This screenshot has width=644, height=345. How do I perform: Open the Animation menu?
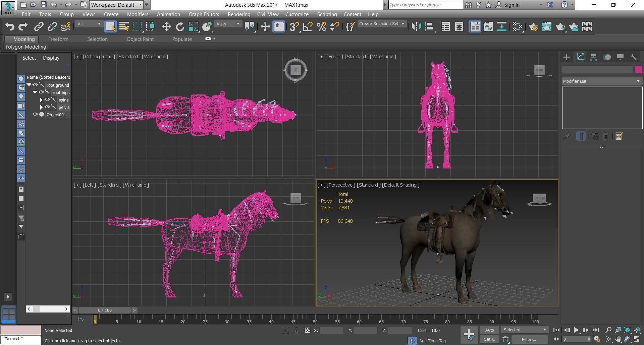point(168,14)
